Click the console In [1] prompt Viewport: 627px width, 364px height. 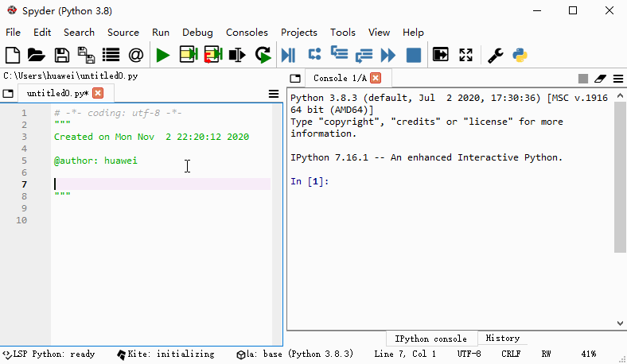point(310,181)
